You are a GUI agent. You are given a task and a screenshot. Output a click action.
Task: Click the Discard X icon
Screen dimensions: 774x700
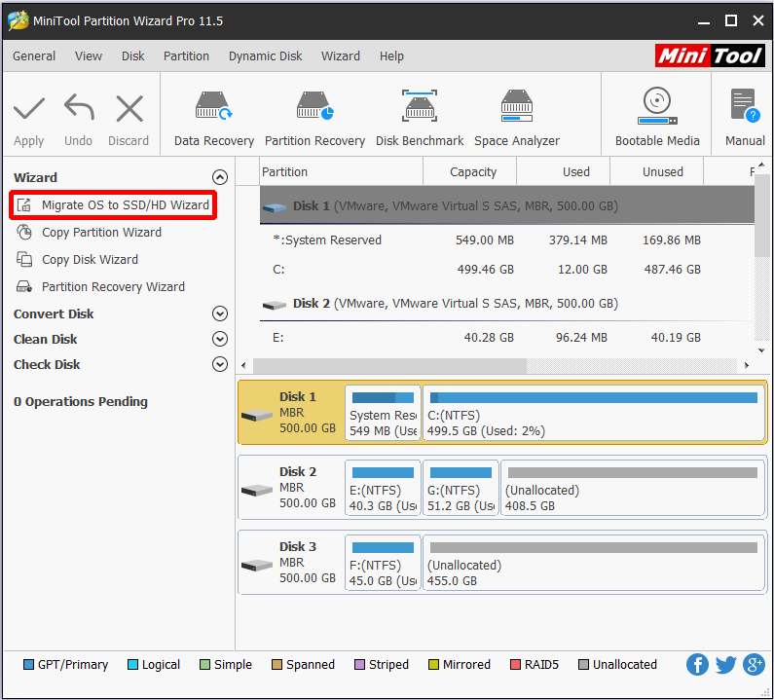129,109
